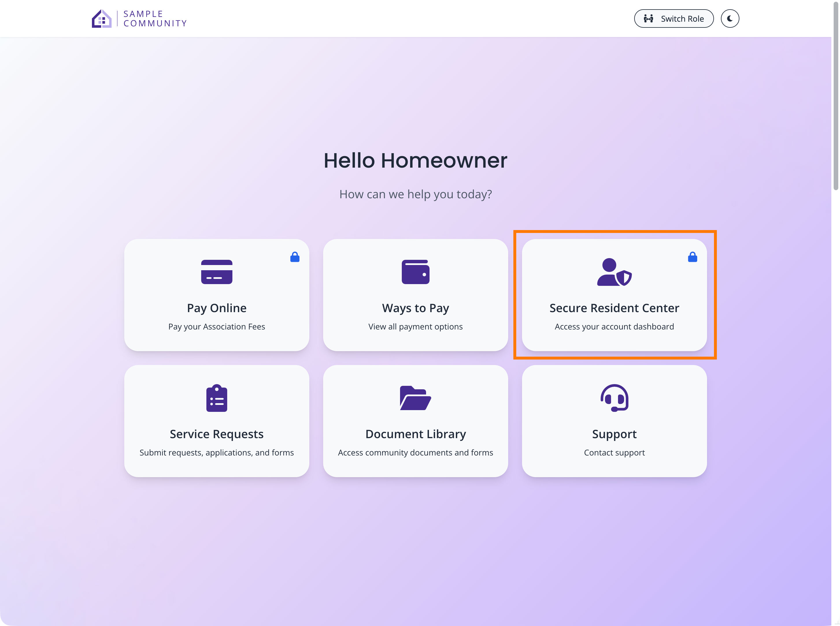The height and width of the screenshot is (626, 840).
Task: Toggle dark mode with the moon icon
Action: tap(730, 18)
